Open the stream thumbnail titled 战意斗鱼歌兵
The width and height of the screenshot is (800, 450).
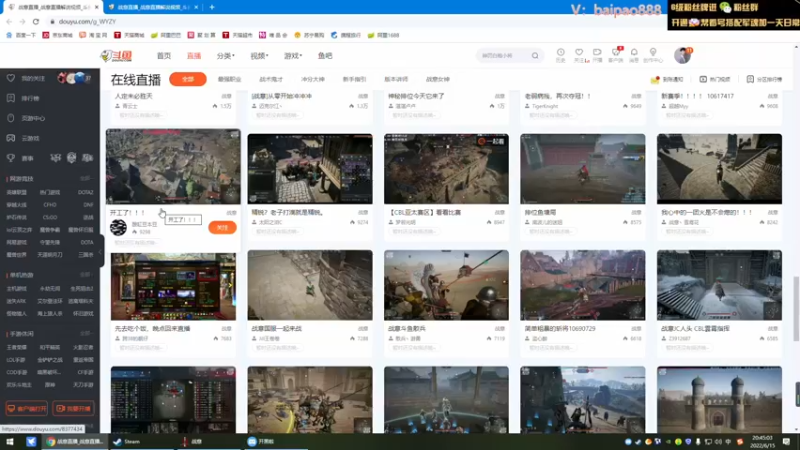pos(446,285)
